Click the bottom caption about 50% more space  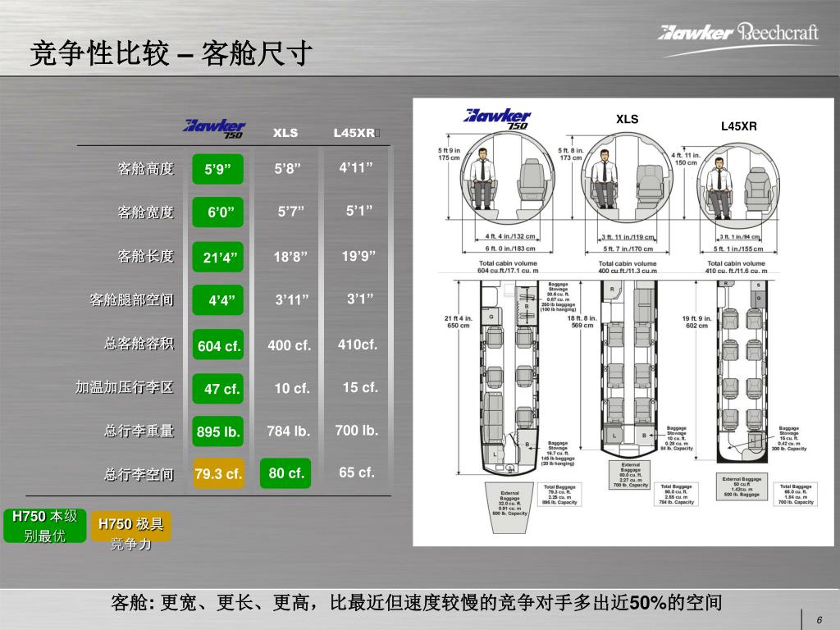(416, 603)
